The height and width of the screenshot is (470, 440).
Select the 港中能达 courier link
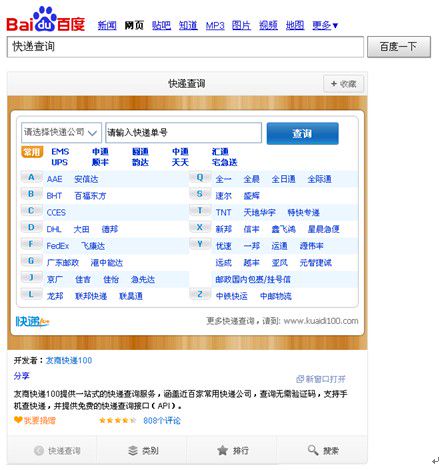pos(107,263)
